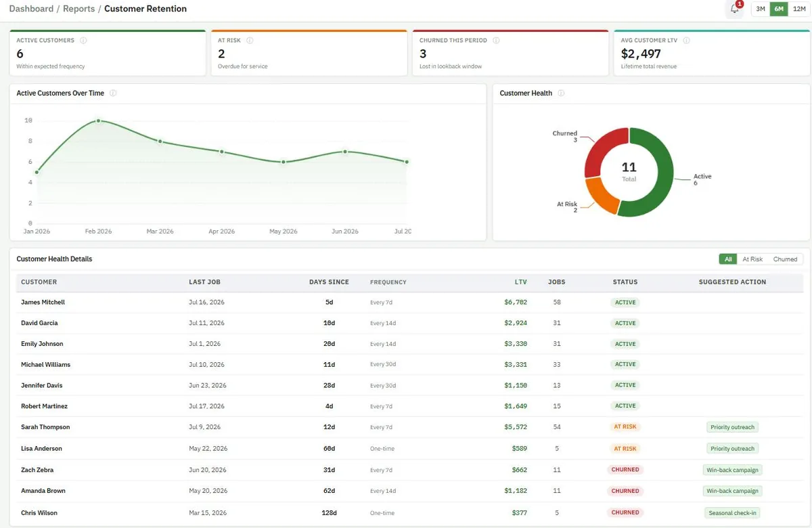The width and height of the screenshot is (812, 528).
Task: Click the Customer Health info icon
Action: click(561, 93)
